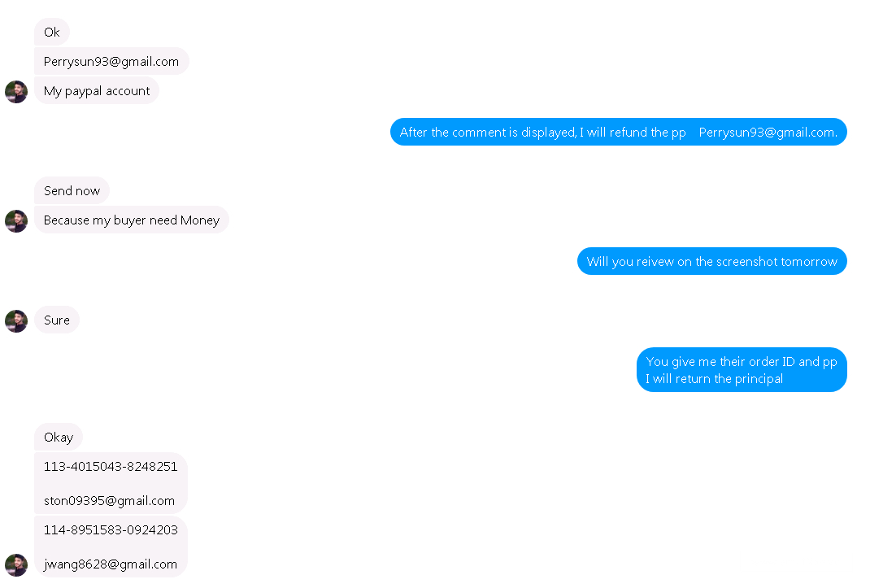
Task: Click the avatar beside the "Sure" message
Action: pos(16,321)
